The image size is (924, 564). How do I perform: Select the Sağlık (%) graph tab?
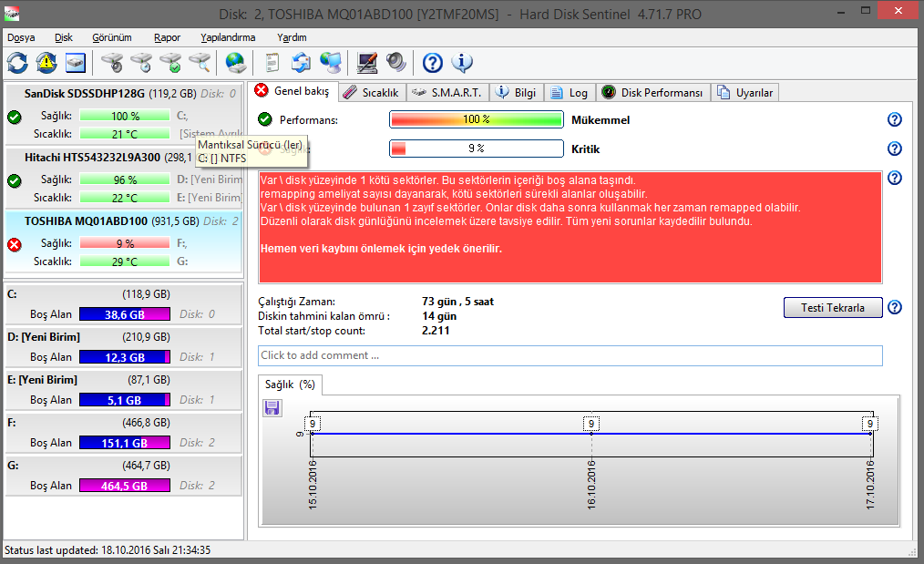coord(290,385)
